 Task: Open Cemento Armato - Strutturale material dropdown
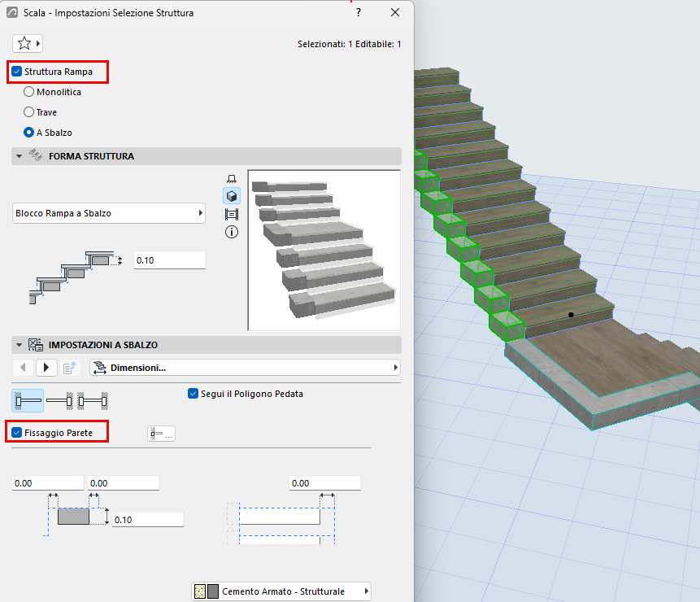pos(281,591)
